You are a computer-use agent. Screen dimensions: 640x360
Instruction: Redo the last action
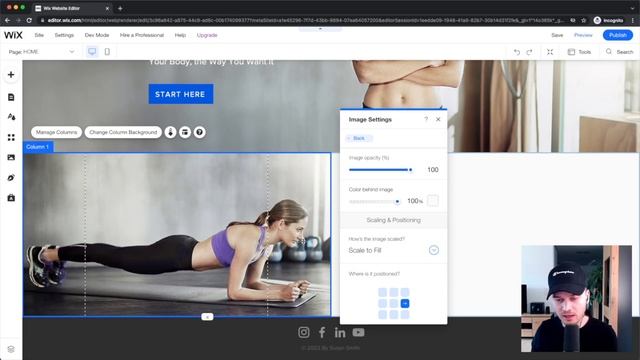pyautogui.click(x=529, y=52)
